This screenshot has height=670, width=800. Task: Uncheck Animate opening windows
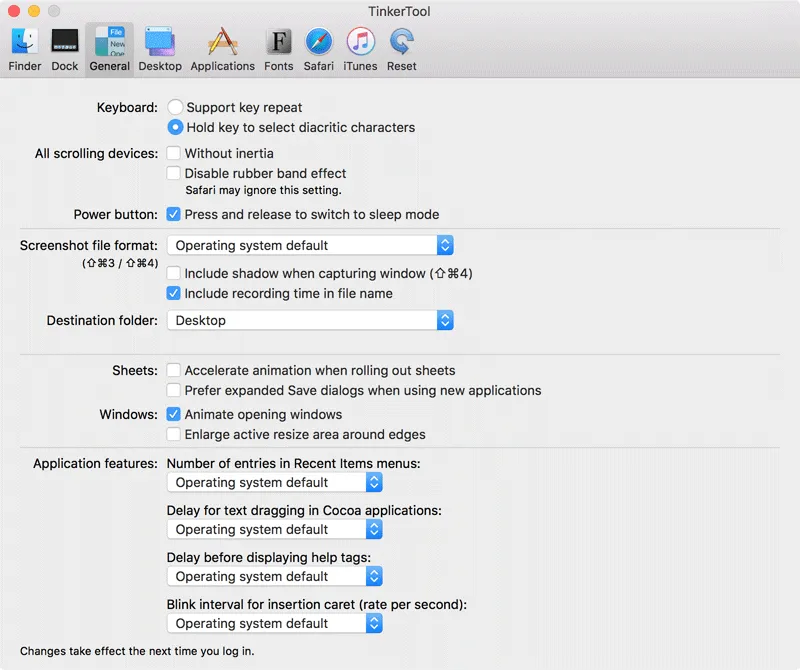pyautogui.click(x=173, y=414)
